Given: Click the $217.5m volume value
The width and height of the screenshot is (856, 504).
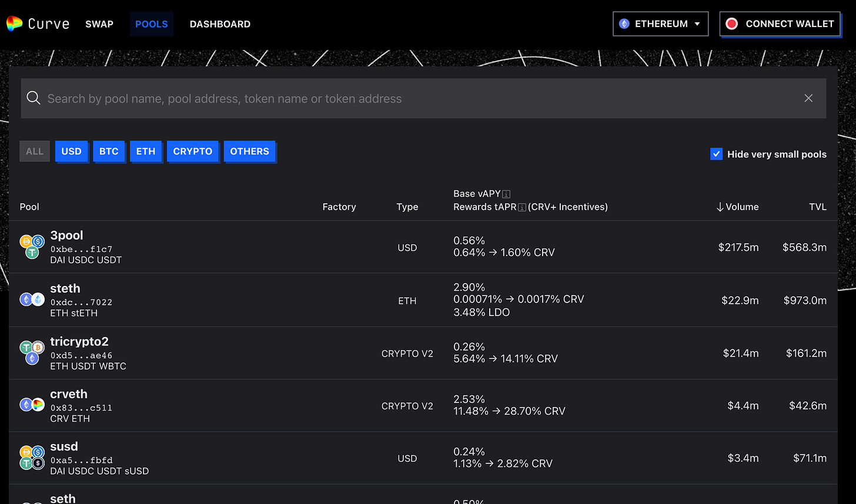Looking at the screenshot, I should point(738,247).
